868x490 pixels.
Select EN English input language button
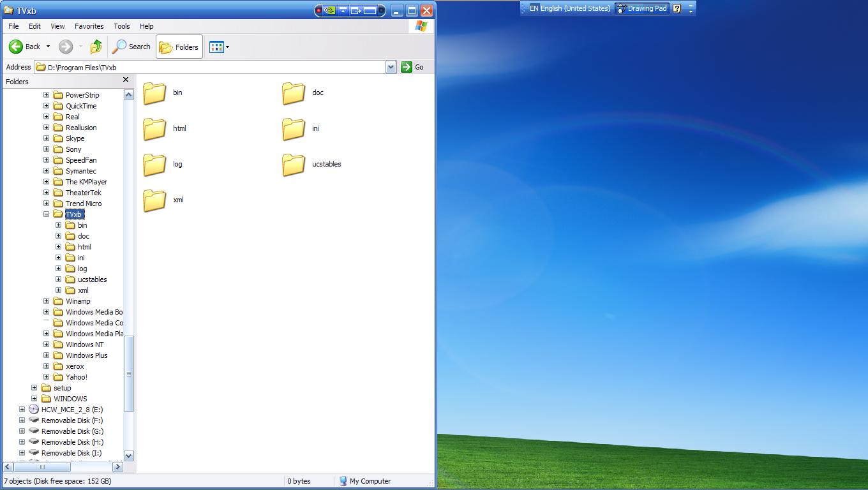click(x=569, y=8)
